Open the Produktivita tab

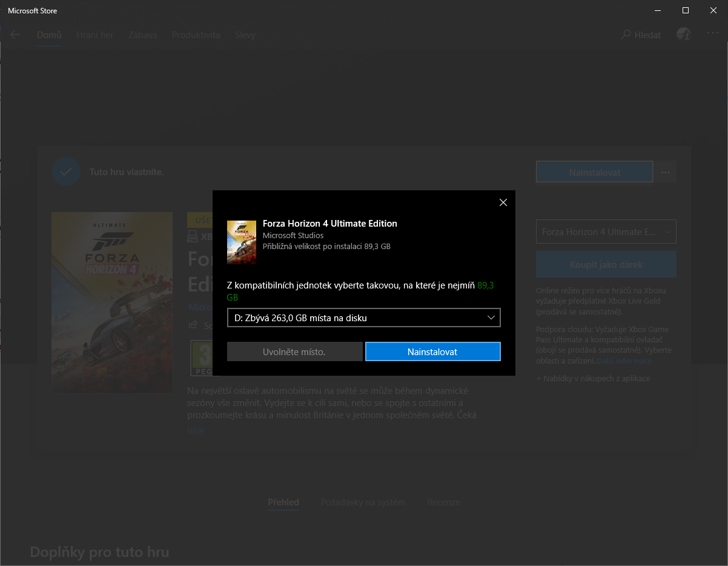(196, 35)
